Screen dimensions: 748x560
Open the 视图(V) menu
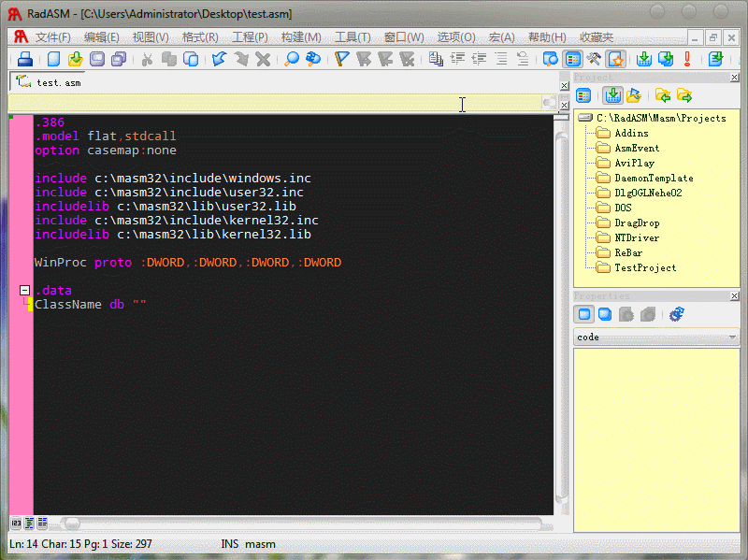pyautogui.click(x=151, y=37)
